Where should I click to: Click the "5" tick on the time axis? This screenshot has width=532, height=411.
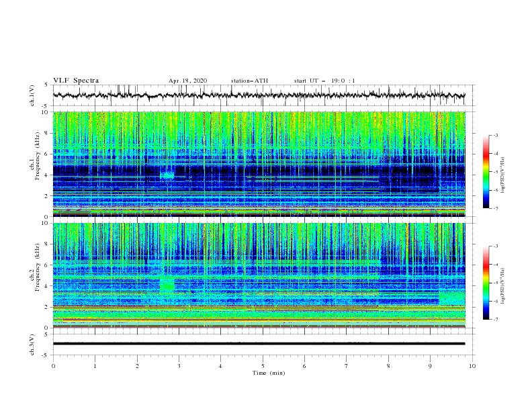click(263, 366)
